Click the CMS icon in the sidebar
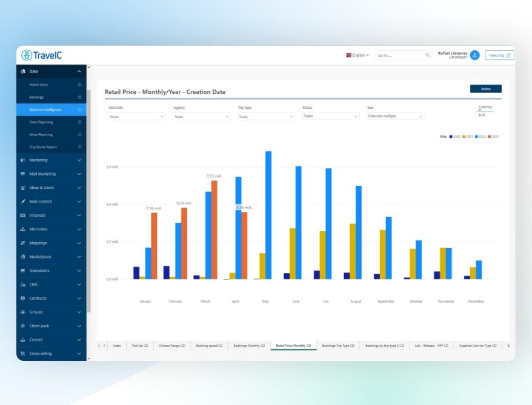The image size is (532, 405). (23, 285)
